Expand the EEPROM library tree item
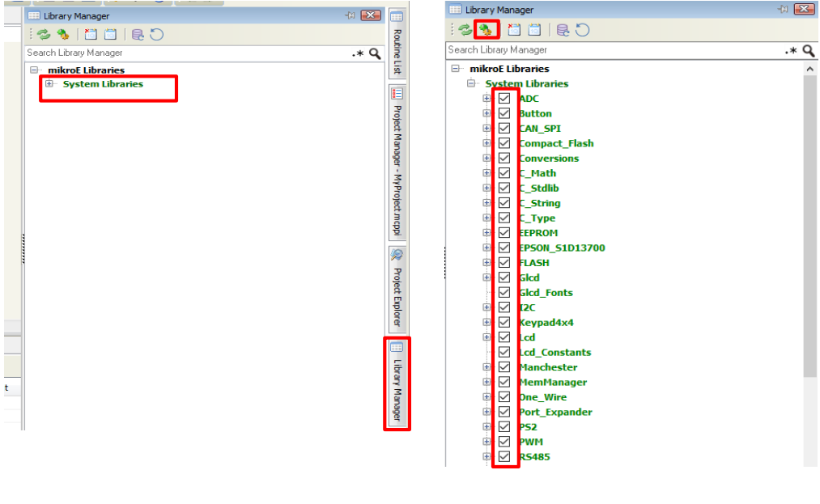The height and width of the screenshot is (504, 820). pos(486,233)
